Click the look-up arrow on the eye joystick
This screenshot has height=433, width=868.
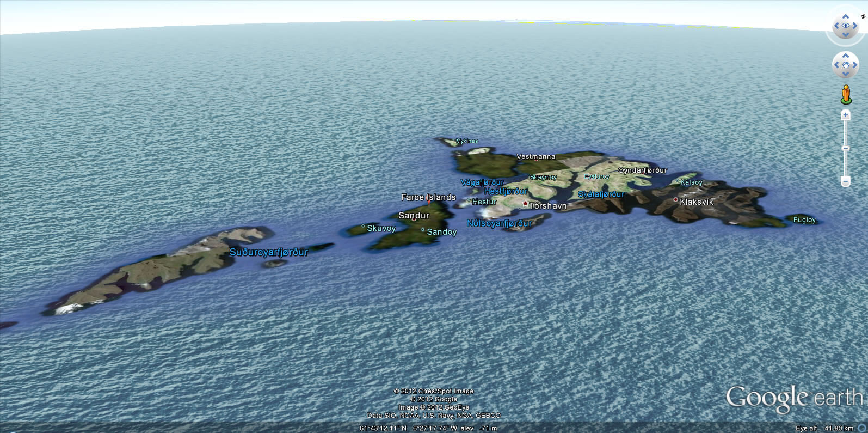coord(846,17)
